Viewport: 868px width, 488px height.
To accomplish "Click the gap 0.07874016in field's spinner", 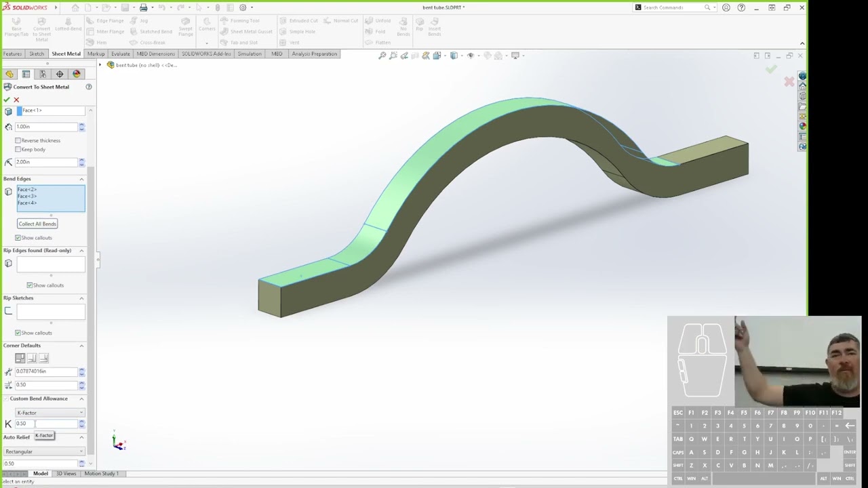I will 81,371.
